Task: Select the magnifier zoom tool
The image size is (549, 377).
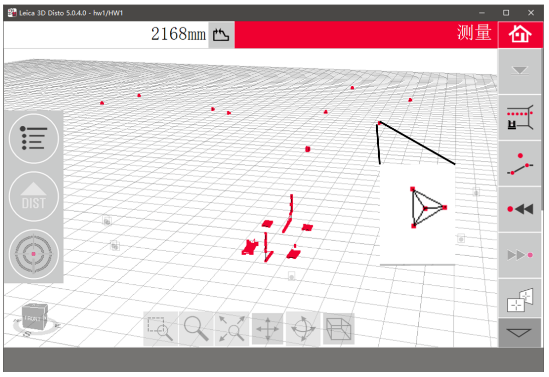Action: click(196, 329)
